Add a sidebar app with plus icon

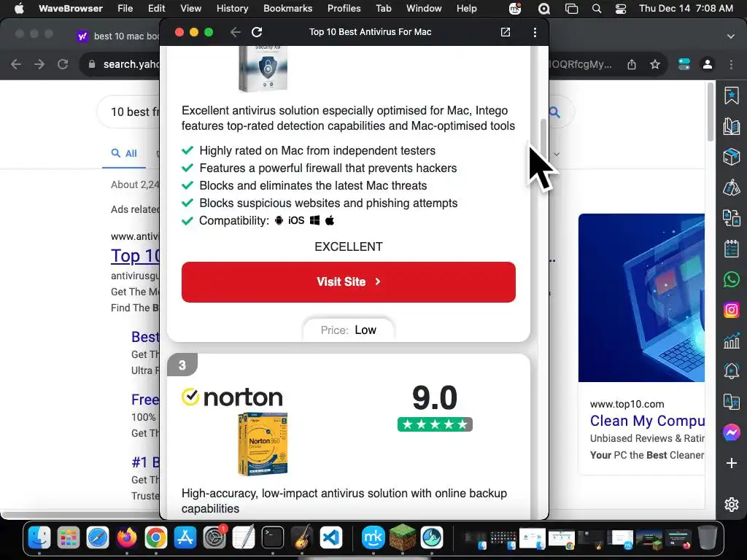(x=731, y=463)
